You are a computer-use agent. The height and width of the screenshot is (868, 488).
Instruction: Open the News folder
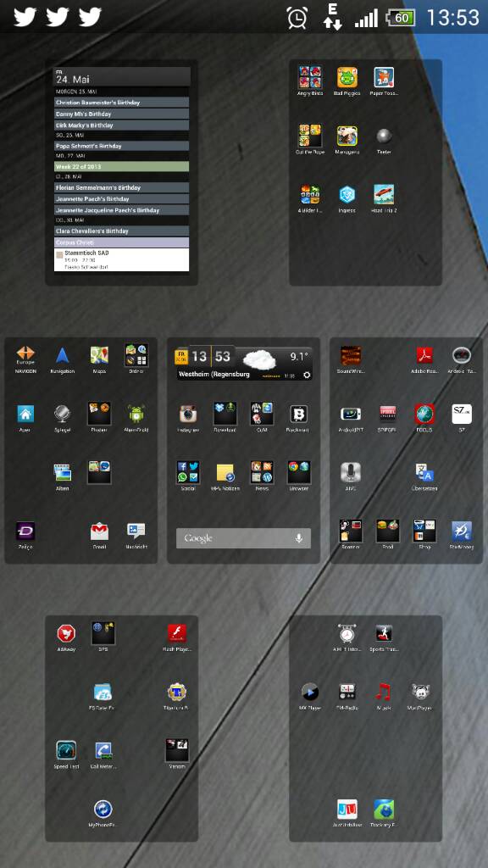[262, 472]
